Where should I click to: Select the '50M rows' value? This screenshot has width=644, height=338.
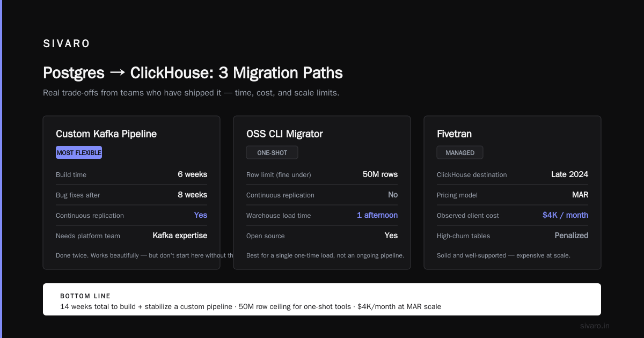[380, 174]
